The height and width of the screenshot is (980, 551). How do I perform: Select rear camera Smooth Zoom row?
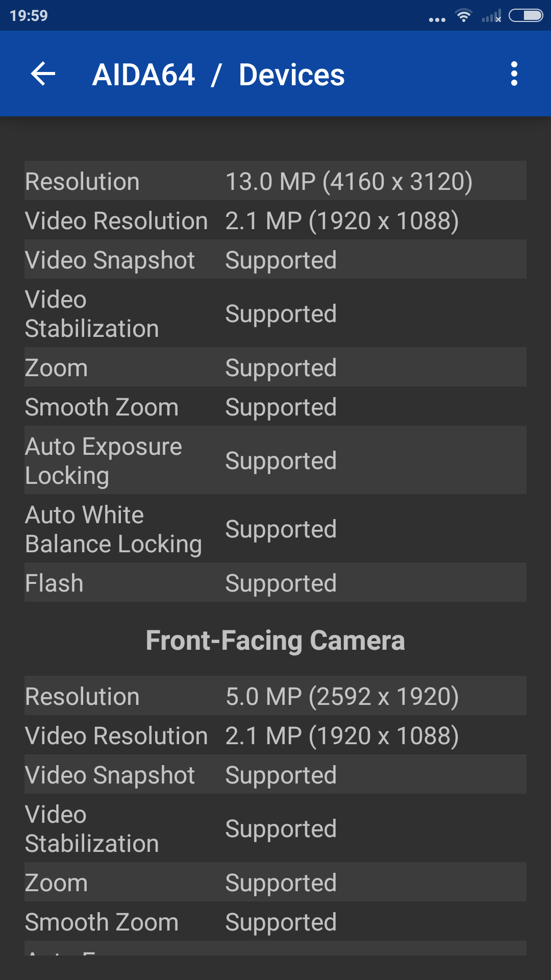[x=275, y=407]
